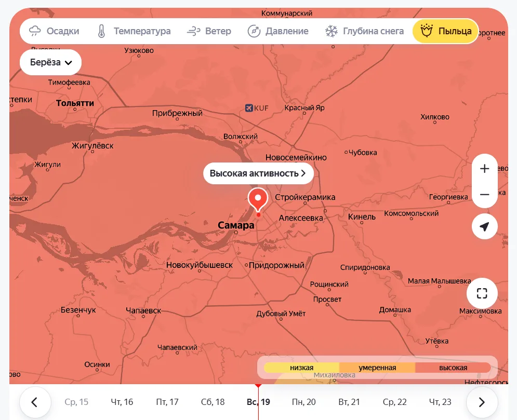Viewport: 517px width, 420px height.
Task: Click the red location pin on Samara
Action: (258, 199)
